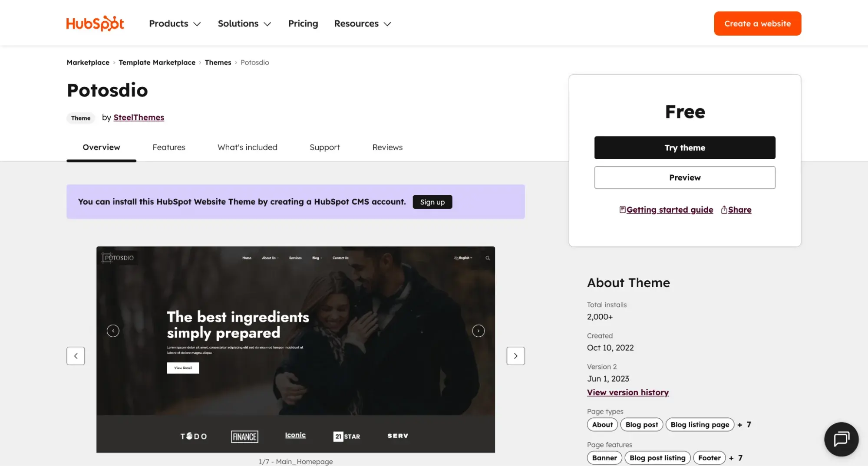Select the search icon inside the theme preview
The height and width of the screenshot is (466, 868).
[x=487, y=257]
